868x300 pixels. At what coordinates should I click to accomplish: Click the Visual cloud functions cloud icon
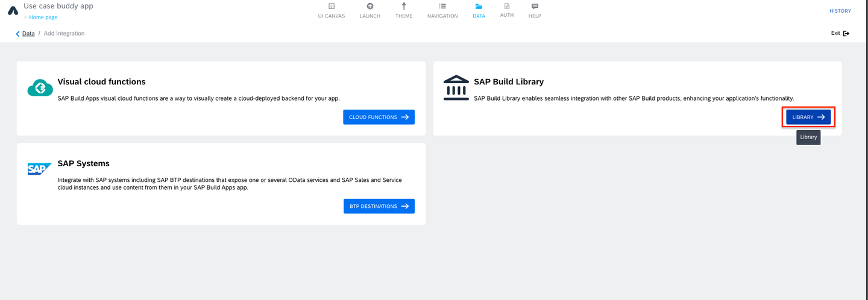click(40, 89)
